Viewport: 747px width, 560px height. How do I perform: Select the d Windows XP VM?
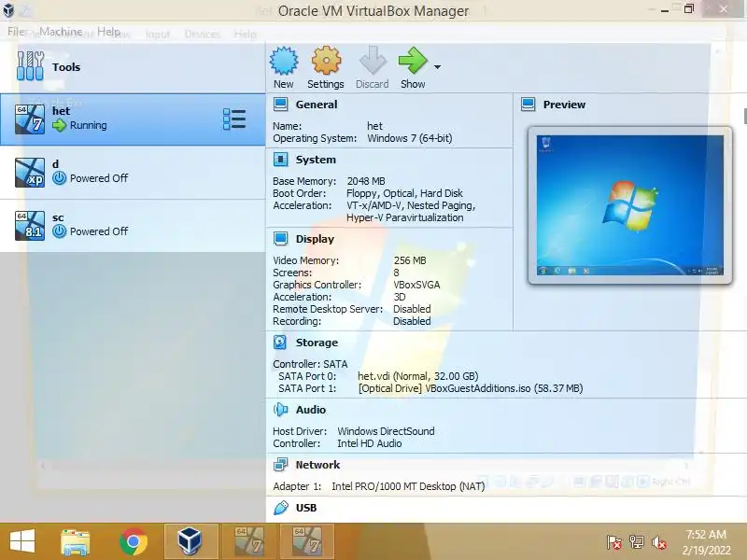point(133,173)
